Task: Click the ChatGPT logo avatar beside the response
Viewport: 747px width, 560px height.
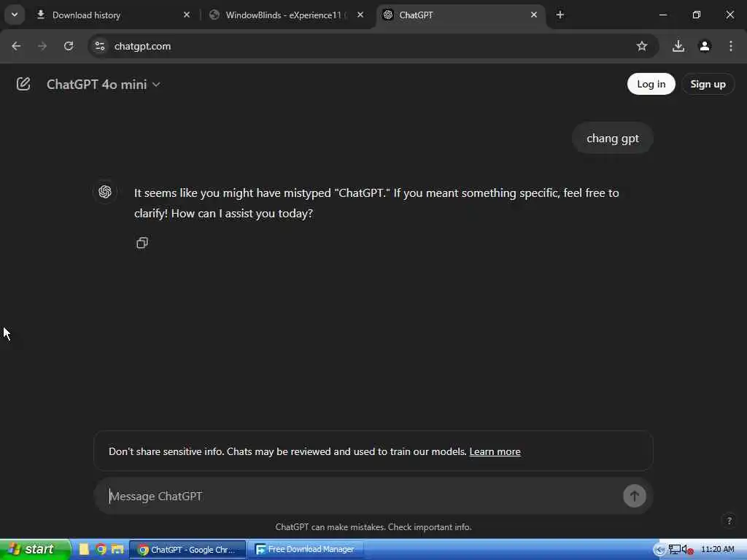Action: pos(105,192)
